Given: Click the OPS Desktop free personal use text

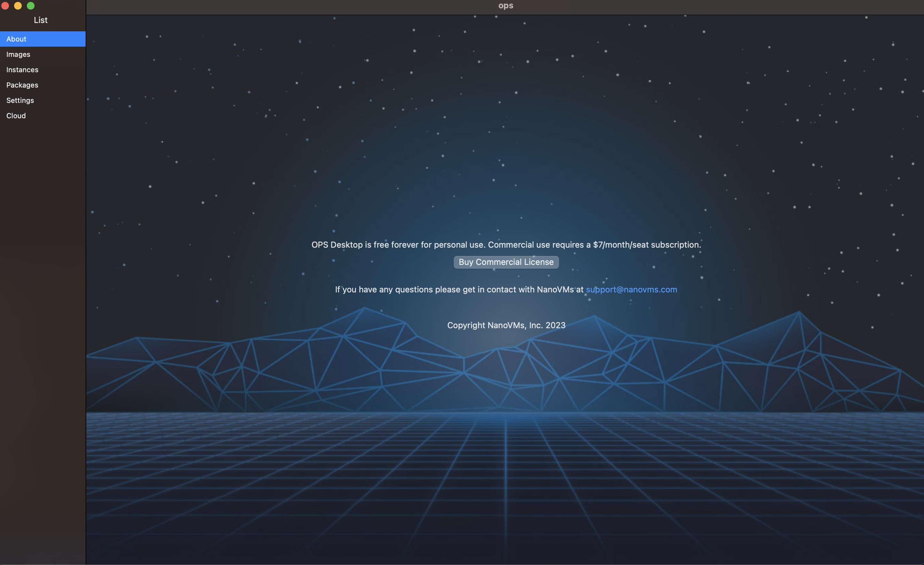Looking at the screenshot, I should 506,244.
